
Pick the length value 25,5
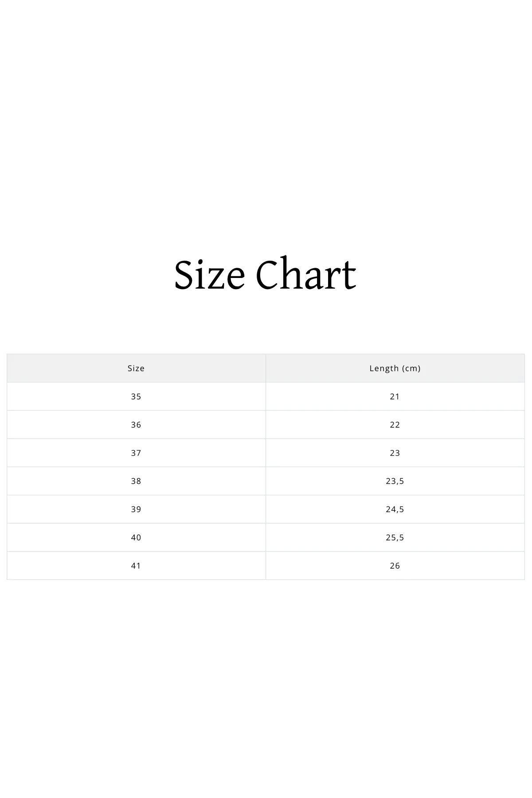395,538
